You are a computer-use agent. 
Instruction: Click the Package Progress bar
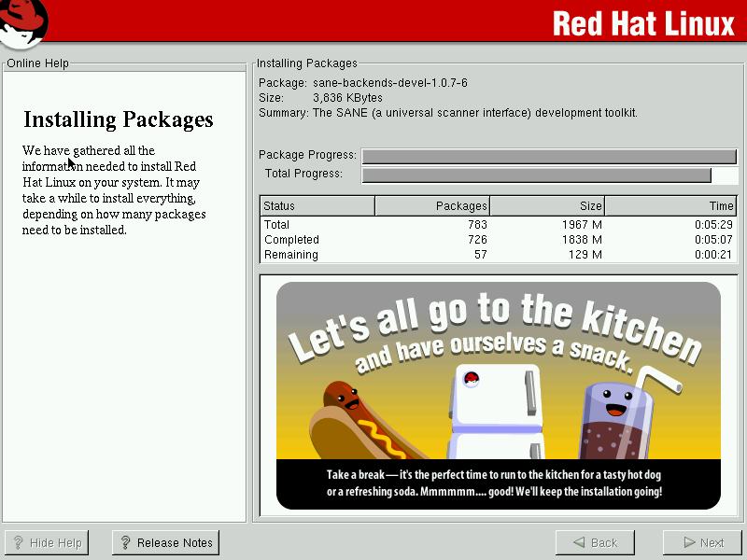pos(549,156)
